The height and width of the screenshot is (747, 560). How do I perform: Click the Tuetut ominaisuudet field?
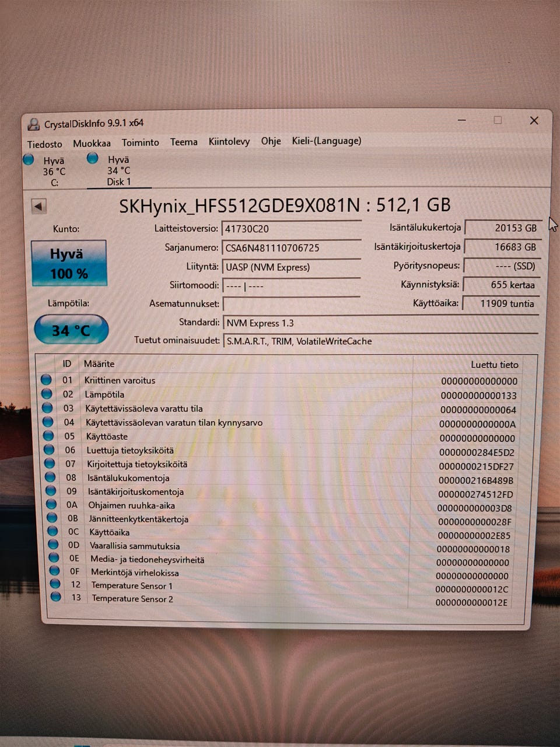(x=380, y=341)
